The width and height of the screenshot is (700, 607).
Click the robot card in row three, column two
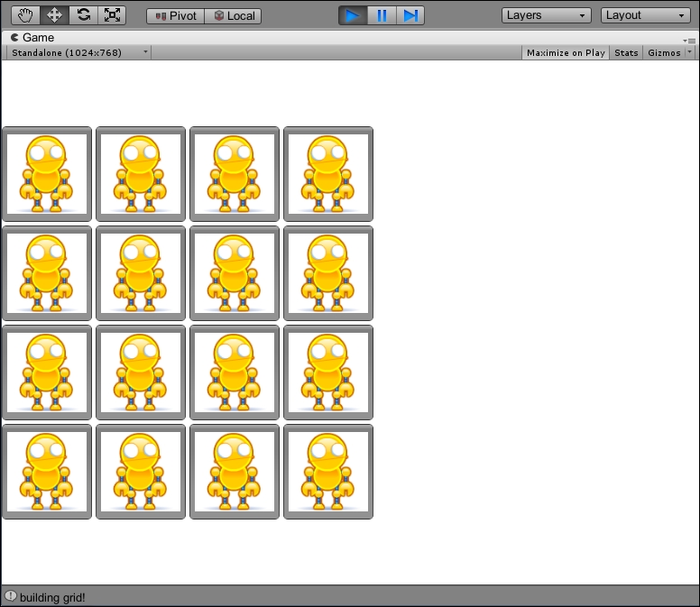[x=141, y=372]
